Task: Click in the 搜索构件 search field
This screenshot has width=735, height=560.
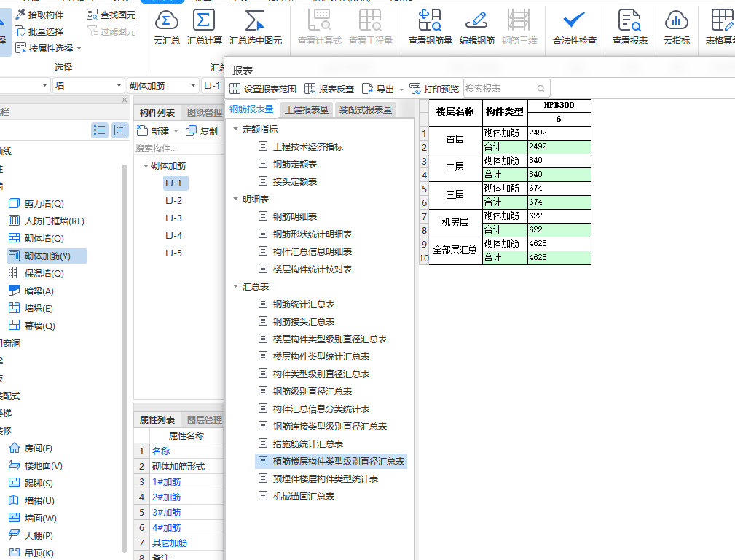Action: pyautogui.click(x=178, y=149)
